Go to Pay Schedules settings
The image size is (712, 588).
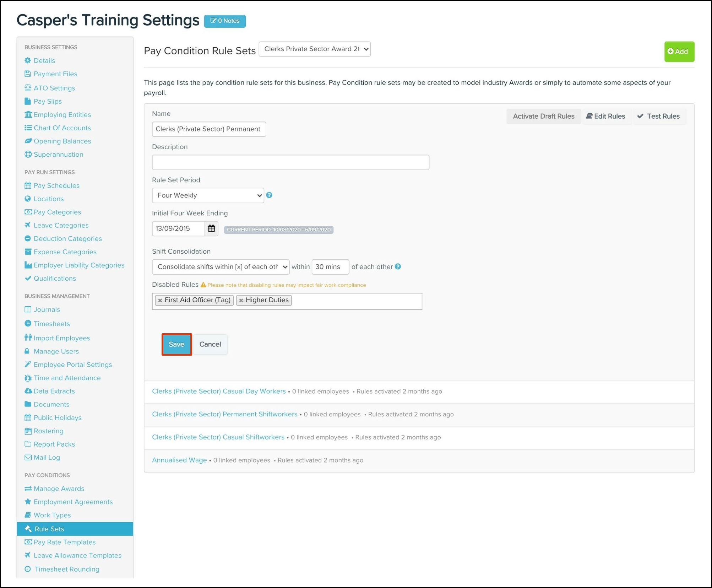[x=56, y=185]
